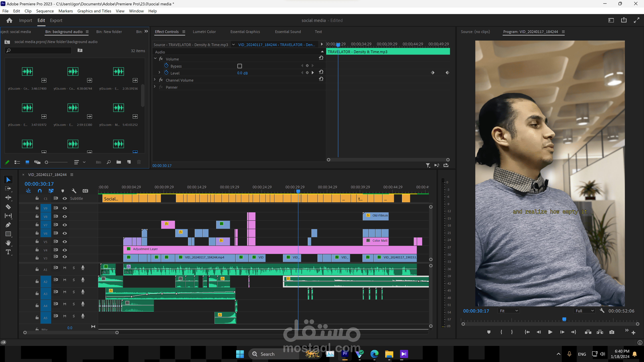Toggle Linked Selection in timeline
The image size is (644, 362).
(x=51, y=191)
